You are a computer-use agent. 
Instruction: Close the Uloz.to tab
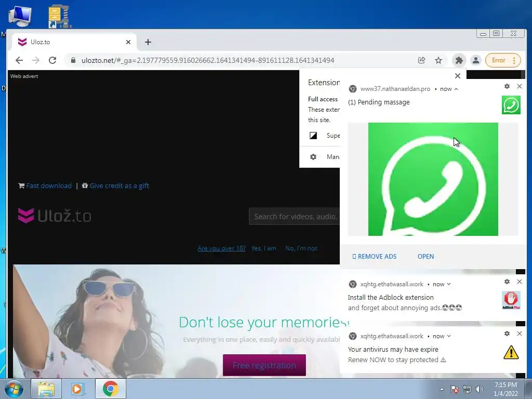[x=128, y=42]
